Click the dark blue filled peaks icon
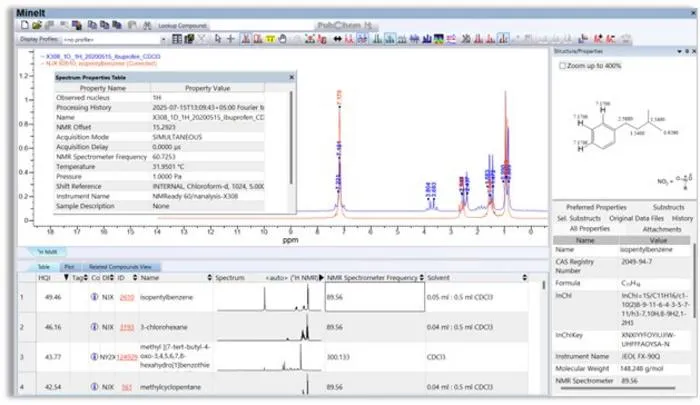 (x=427, y=39)
